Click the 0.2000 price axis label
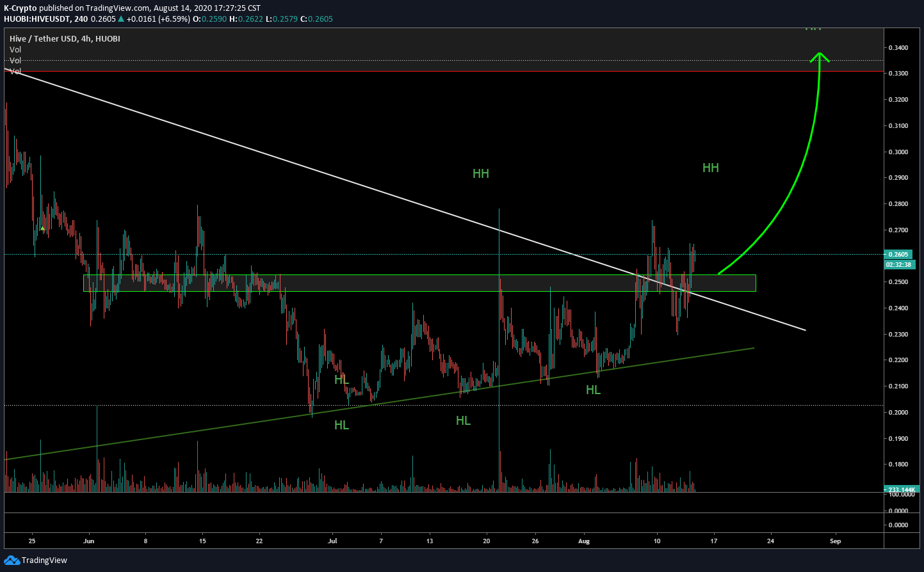Viewport: 924px width, 572px height. 898,413
